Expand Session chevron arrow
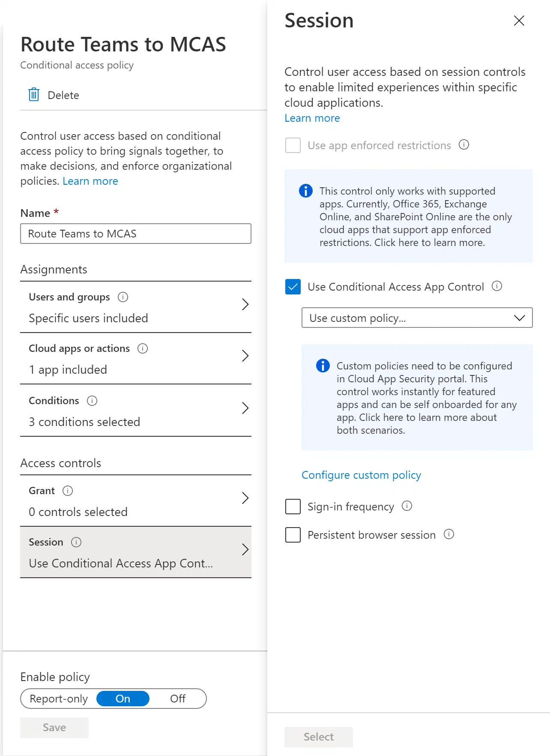This screenshot has width=550, height=756. tap(245, 549)
